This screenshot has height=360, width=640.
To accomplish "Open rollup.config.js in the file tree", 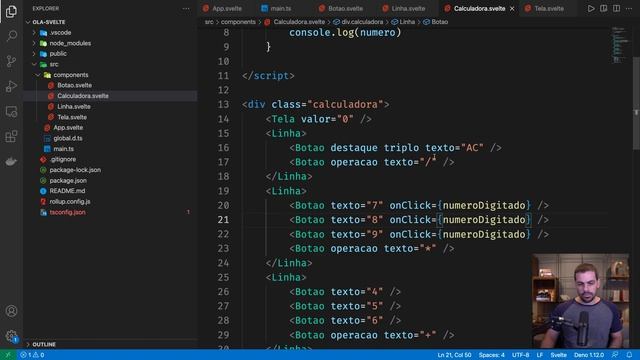I will (70, 202).
